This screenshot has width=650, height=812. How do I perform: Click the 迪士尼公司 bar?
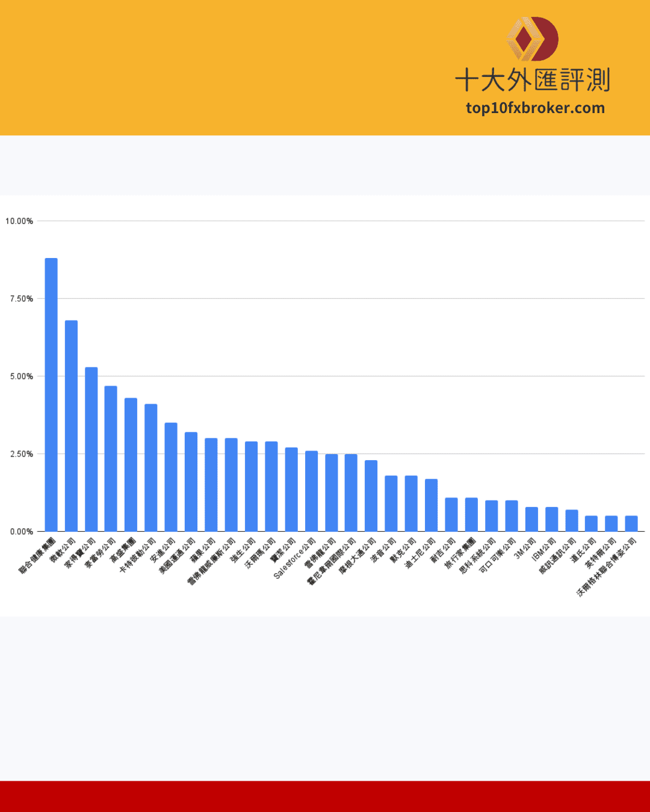431,505
